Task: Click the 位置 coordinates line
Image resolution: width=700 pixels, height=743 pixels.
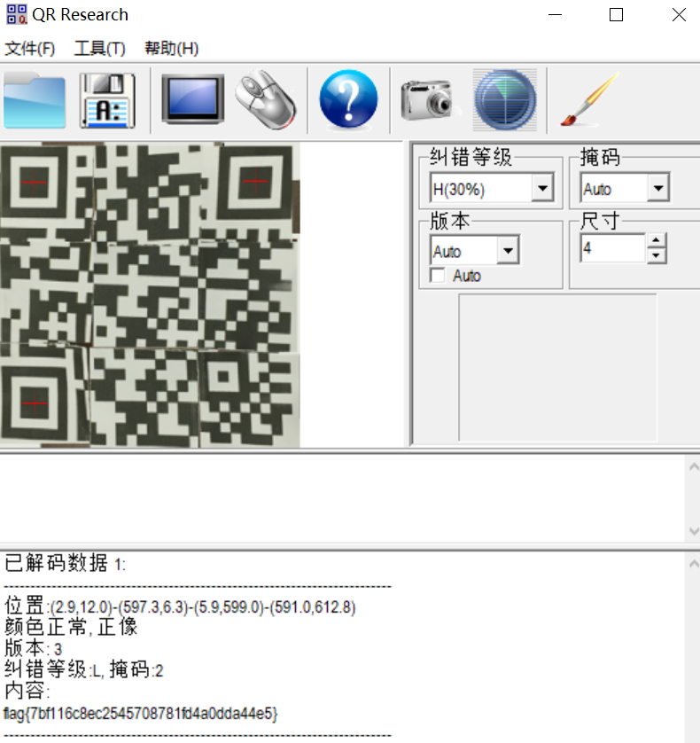Action: tap(180, 606)
